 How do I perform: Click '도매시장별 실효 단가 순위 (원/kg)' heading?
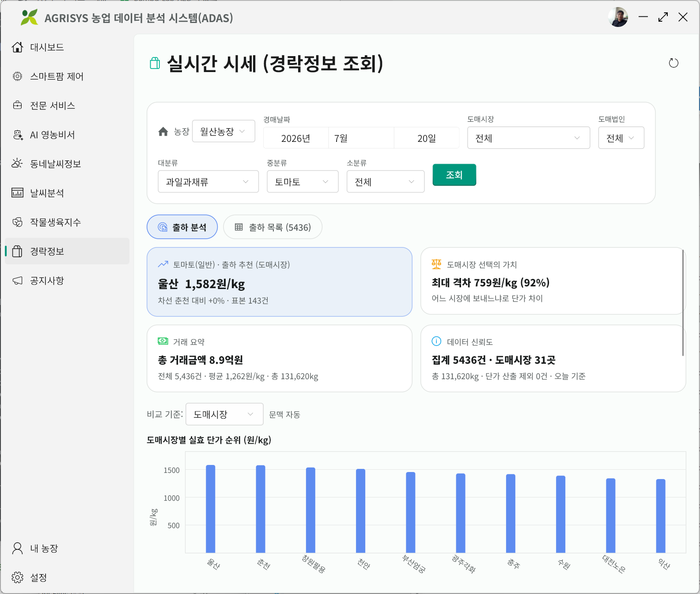point(209,440)
